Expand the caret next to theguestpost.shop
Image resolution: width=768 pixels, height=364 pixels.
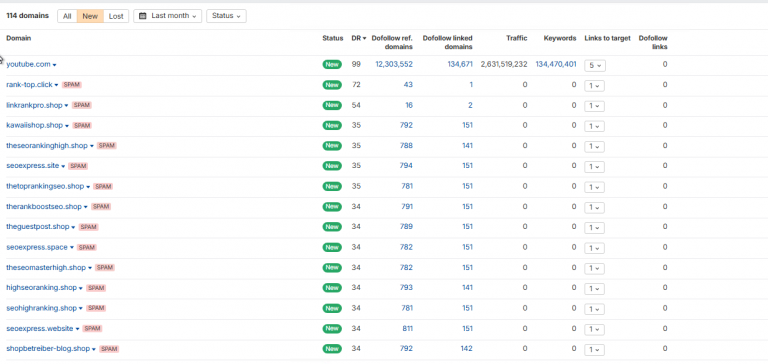point(73,227)
